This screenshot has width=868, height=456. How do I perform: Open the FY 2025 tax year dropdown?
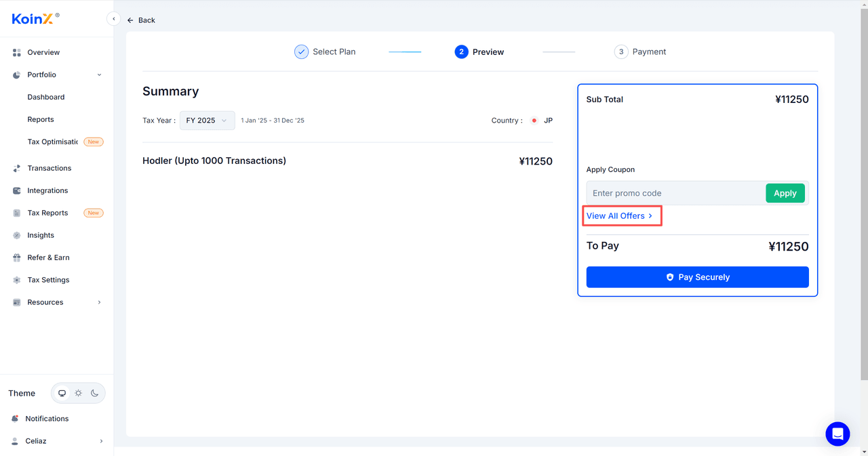[207, 121]
